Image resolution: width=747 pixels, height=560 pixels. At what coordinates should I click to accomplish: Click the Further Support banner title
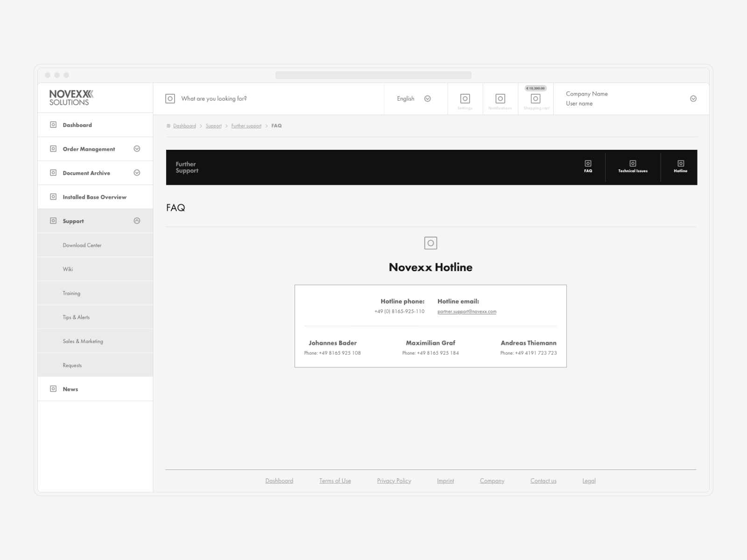(187, 167)
